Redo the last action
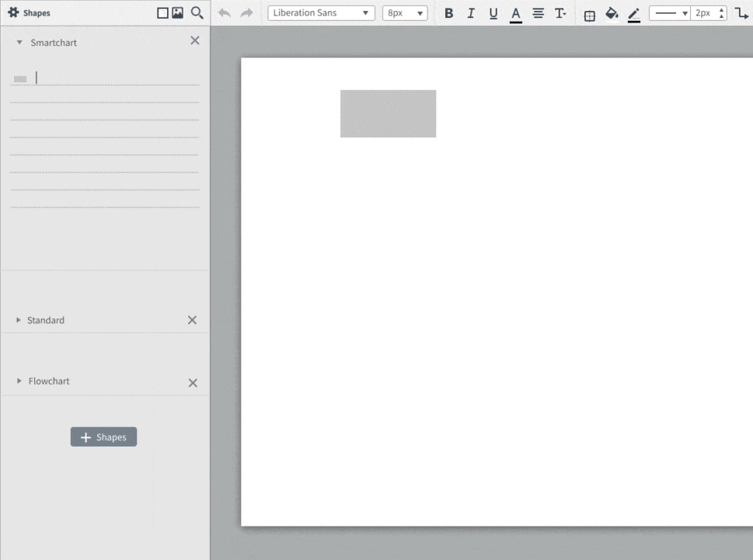Screen dimensions: 753x560 click(x=246, y=13)
